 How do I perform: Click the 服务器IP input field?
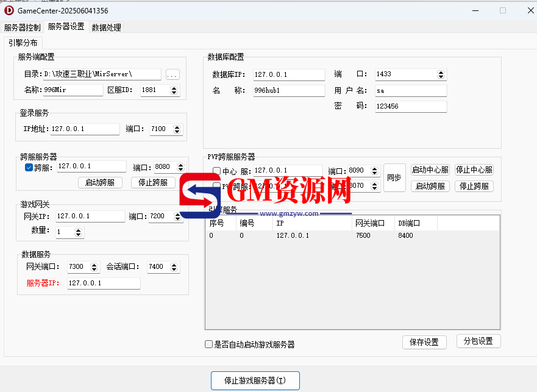click(x=104, y=283)
